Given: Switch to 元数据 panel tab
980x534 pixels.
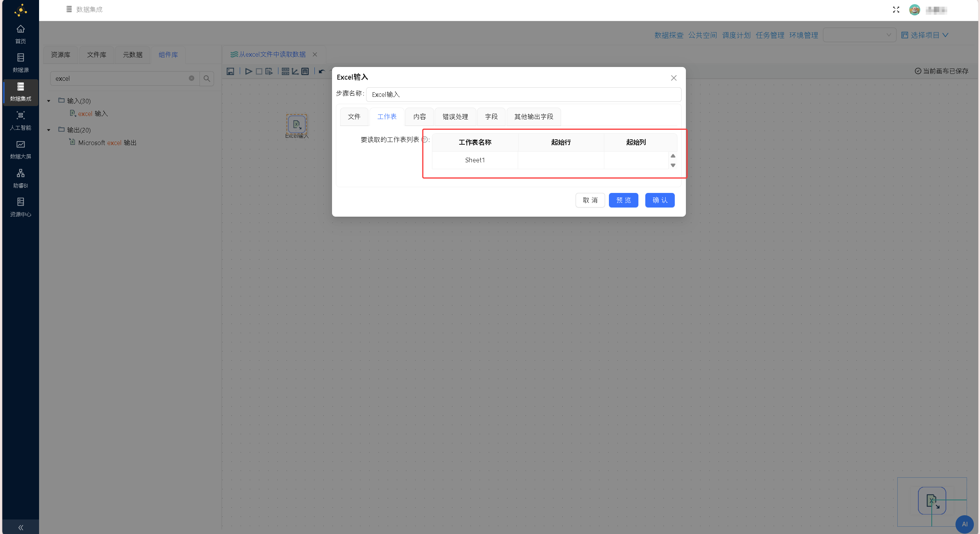Looking at the screenshot, I should (x=133, y=55).
